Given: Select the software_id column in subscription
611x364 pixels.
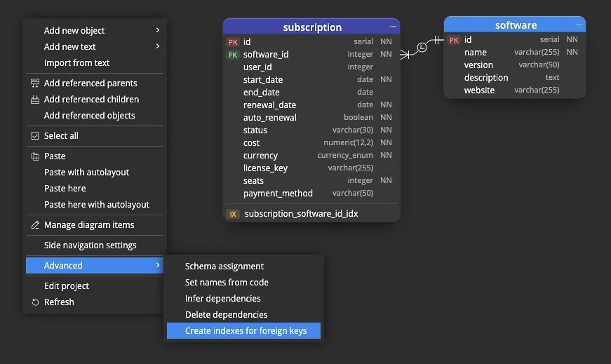Looking at the screenshot, I should point(311,55).
